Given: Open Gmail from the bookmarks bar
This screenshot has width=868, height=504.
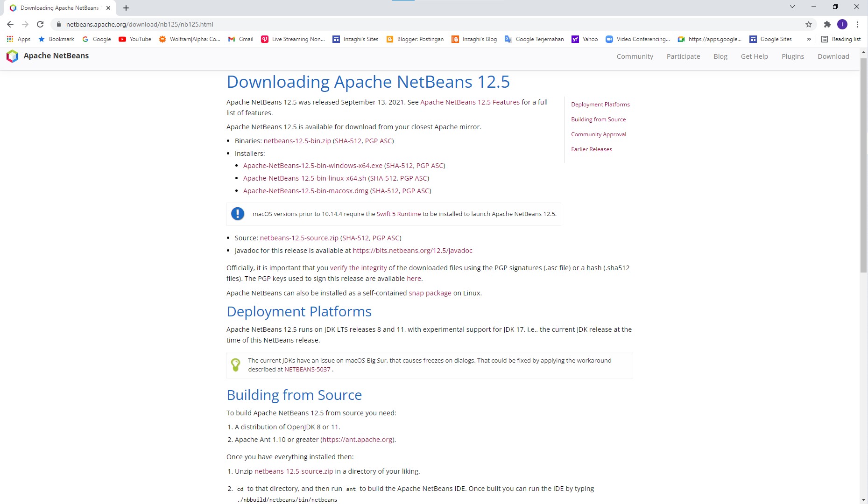Looking at the screenshot, I should tap(240, 39).
